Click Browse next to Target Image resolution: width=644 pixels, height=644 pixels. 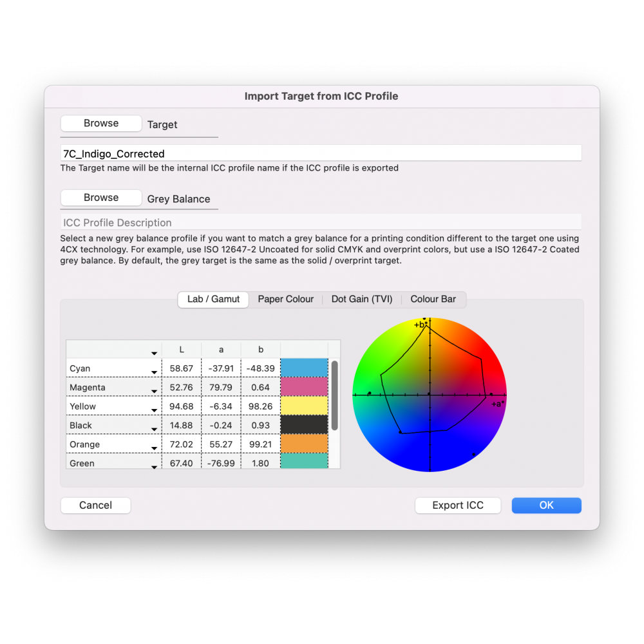(100, 123)
